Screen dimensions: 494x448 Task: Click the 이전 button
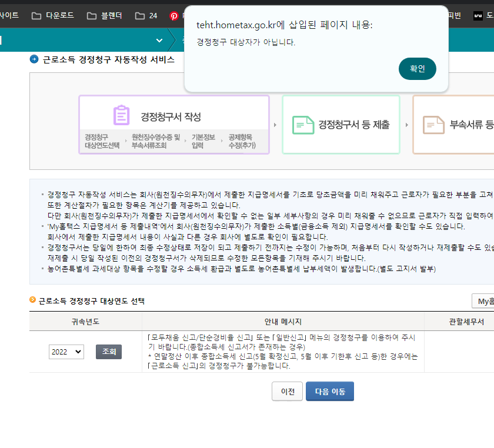pos(287,391)
